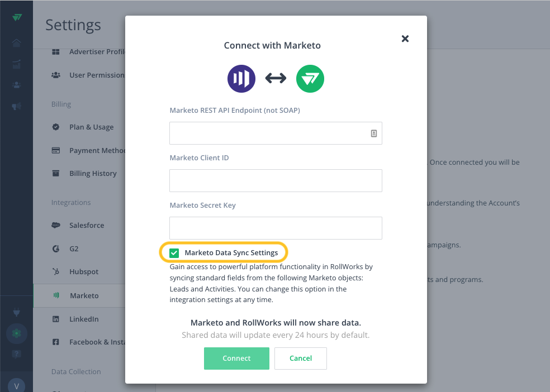This screenshot has width=550, height=392.
Task: Focus the Marketo Secret Key field
Action: click(276, 228)
